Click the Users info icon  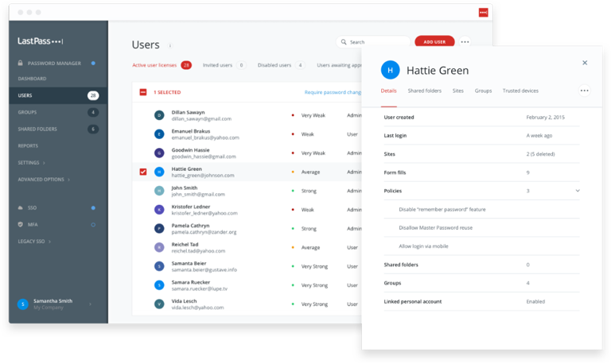[170, 45]
